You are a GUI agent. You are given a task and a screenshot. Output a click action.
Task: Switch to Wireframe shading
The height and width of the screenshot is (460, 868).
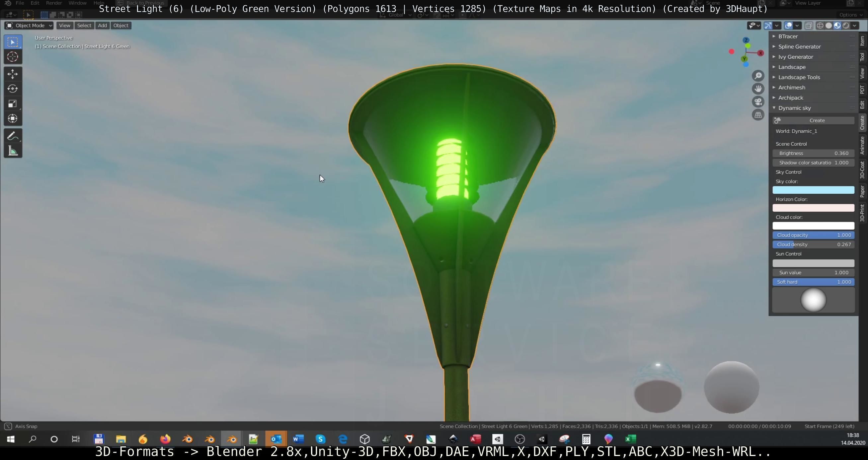(820, 26)
